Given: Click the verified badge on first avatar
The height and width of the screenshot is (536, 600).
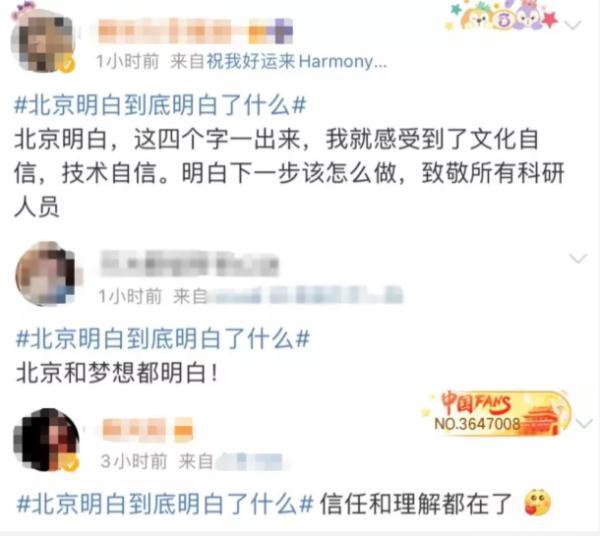Looking at the screenshot, I should 67,64.
